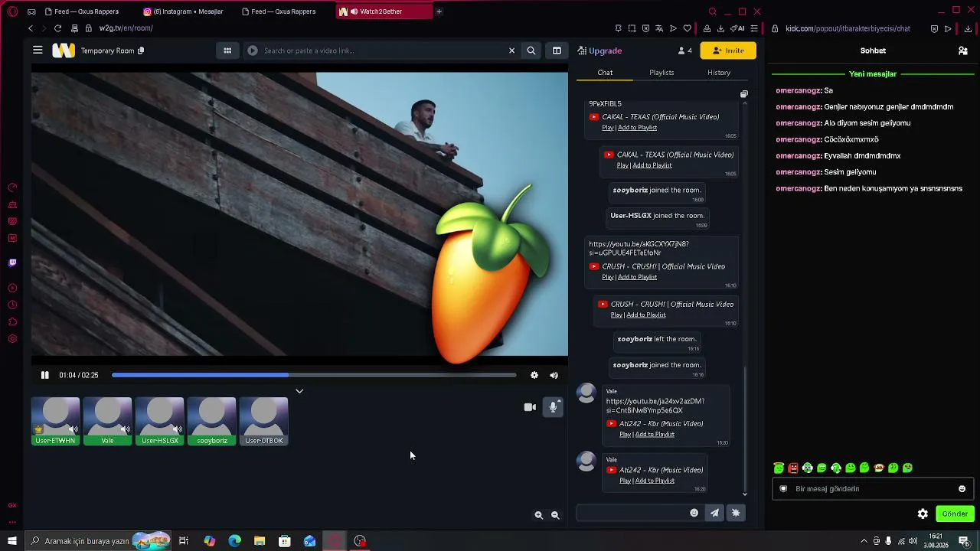Select the sooyboriz participant tile
The width and height of the screenshot is (980, 551).
coord(212,422)
